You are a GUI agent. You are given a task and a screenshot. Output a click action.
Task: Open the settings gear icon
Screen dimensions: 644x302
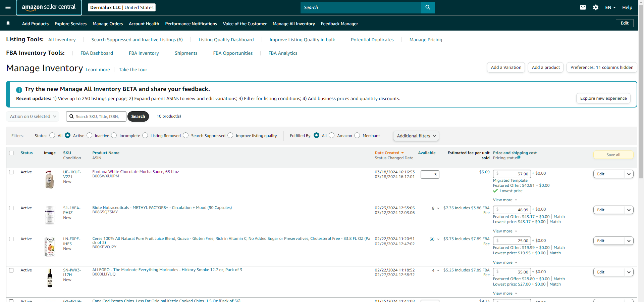596,7
